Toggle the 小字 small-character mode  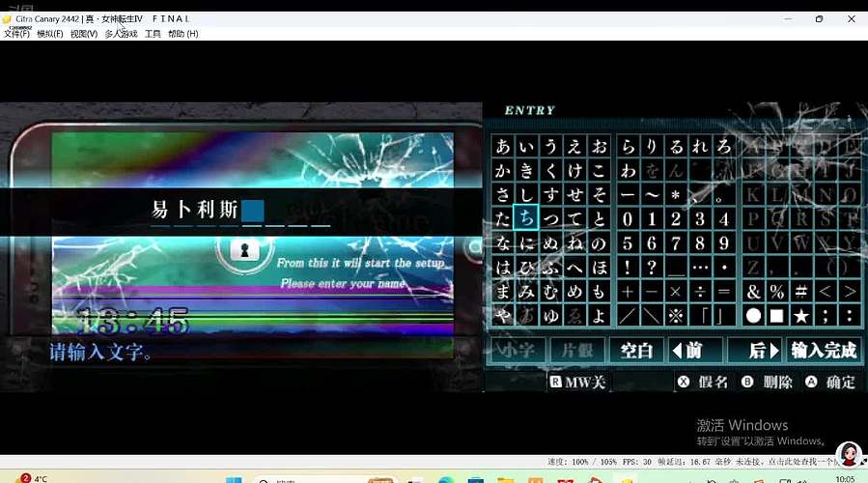click(518, 350)
